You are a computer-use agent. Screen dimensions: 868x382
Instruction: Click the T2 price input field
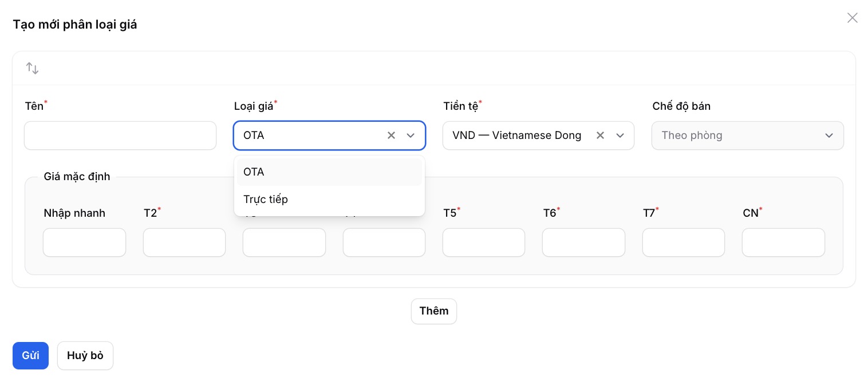pyautogui.click(x=184, y=242)
